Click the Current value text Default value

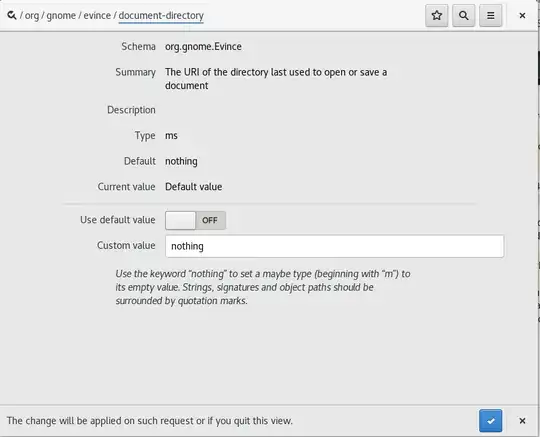coord(194,187)
